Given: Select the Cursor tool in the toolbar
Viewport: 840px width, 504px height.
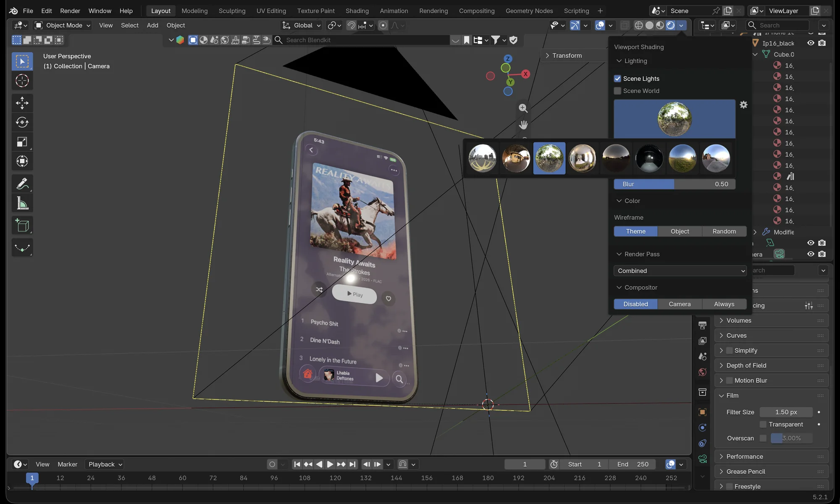Looking at the screenshot, I should click(22, 81).
